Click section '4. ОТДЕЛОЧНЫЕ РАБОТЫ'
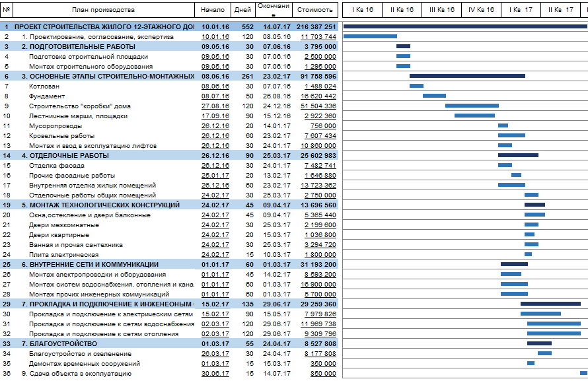 (x=65, y=155)
